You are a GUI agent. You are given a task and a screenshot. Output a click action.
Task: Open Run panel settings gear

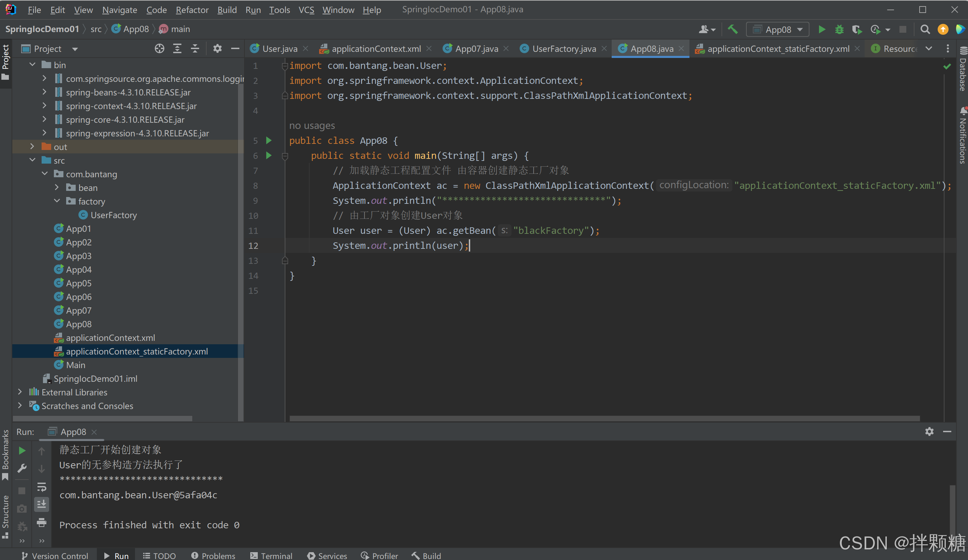pos(929,431)
